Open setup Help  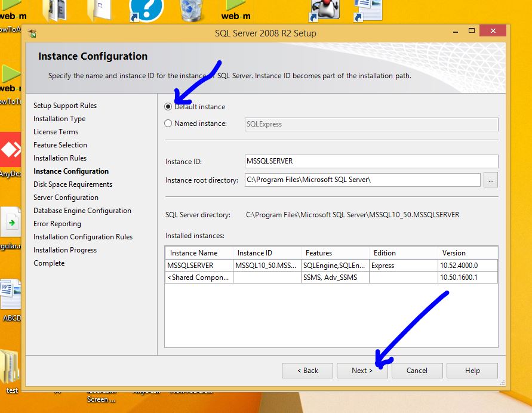pyautogui.click(x=472, y=371)
